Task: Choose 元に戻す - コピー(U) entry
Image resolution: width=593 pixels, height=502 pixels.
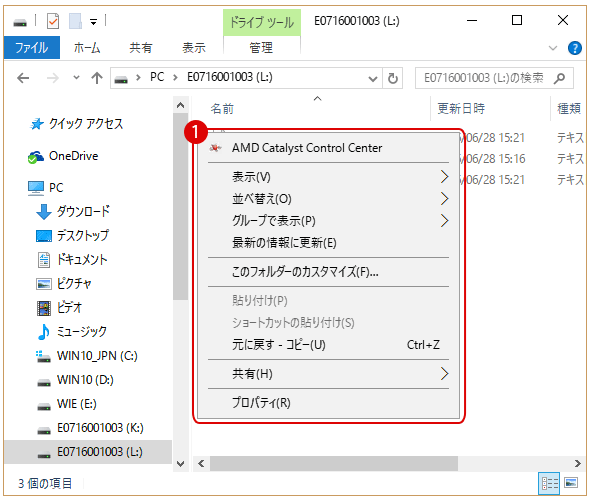Action: (328, 345)
